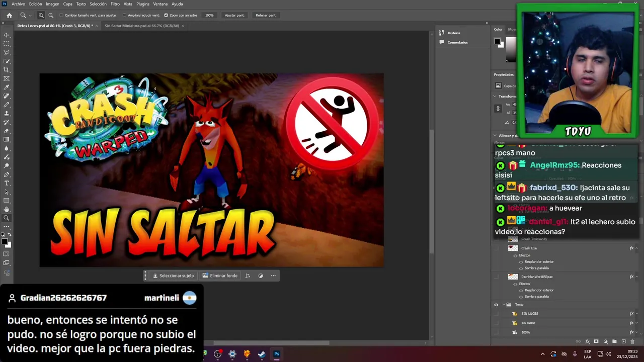Enable Ampliar/reducir vent. checkbox
This screenshot has width=644, height=362.
[x=125, y=15]
